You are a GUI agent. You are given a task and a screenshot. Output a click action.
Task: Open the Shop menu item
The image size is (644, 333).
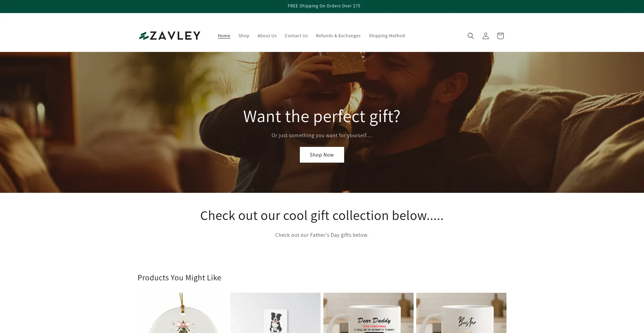[244, 36]
